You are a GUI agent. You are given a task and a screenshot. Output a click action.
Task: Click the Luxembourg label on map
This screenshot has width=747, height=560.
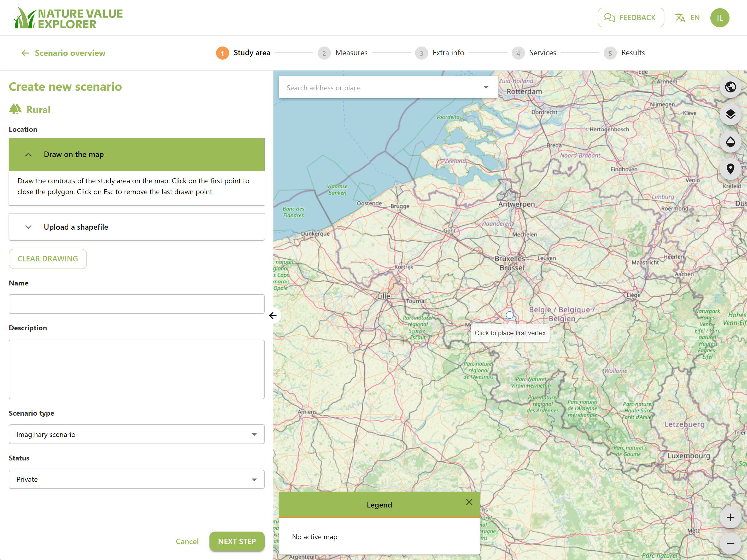click(688, 456)
